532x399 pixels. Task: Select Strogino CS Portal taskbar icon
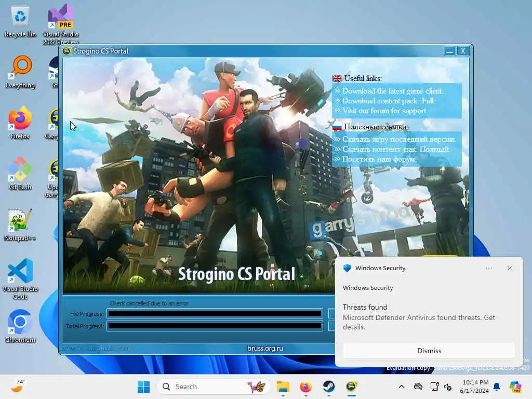tap(352, 387)
